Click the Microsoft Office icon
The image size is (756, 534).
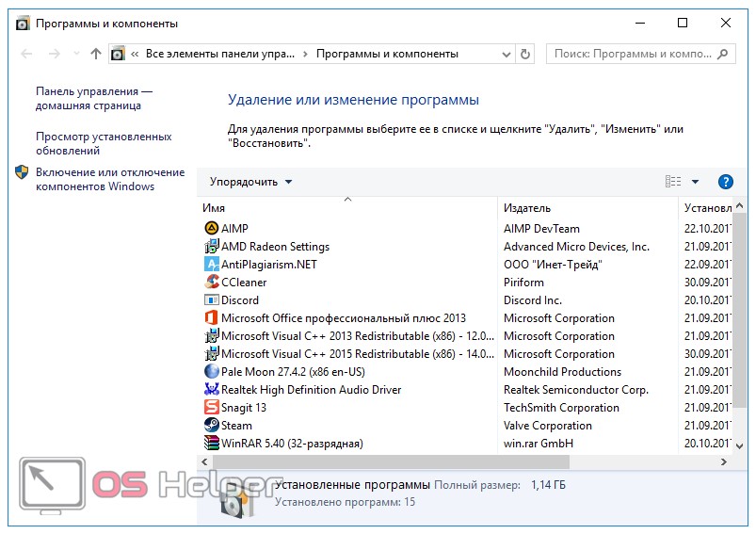click(211, 317)
